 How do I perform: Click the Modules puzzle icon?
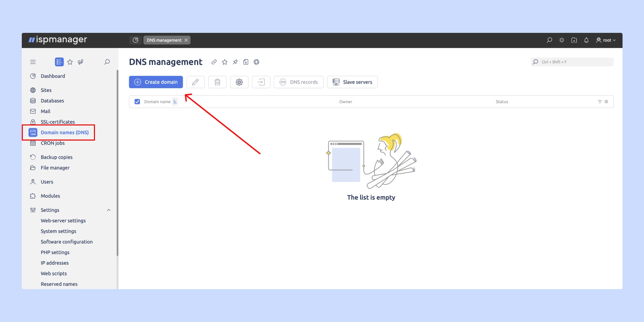point(33,196)
